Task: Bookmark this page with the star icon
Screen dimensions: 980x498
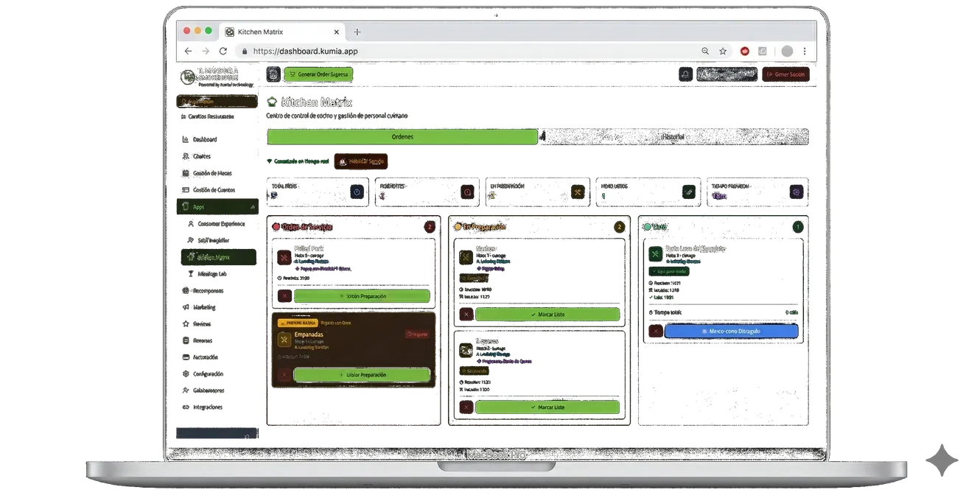Action: point(723,52)
